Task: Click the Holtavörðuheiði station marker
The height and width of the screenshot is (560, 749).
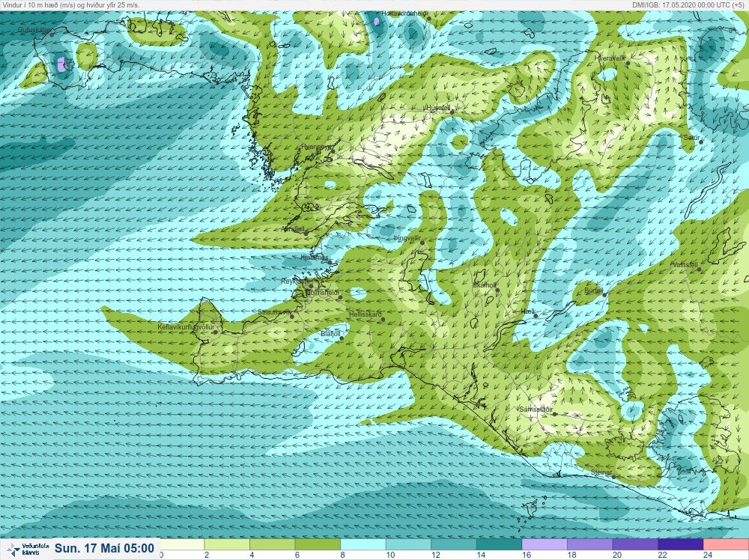Action: 429,19
